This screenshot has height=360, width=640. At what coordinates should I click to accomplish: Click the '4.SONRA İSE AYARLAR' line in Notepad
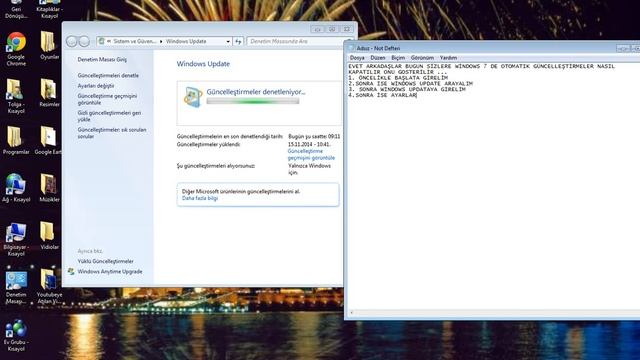coord(382,95)
